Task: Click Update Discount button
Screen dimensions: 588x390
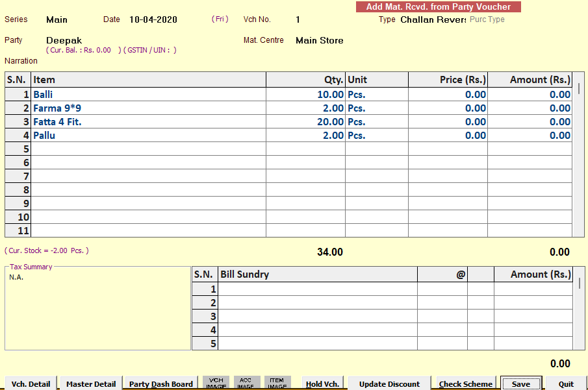Action: [x=389, y=384]
